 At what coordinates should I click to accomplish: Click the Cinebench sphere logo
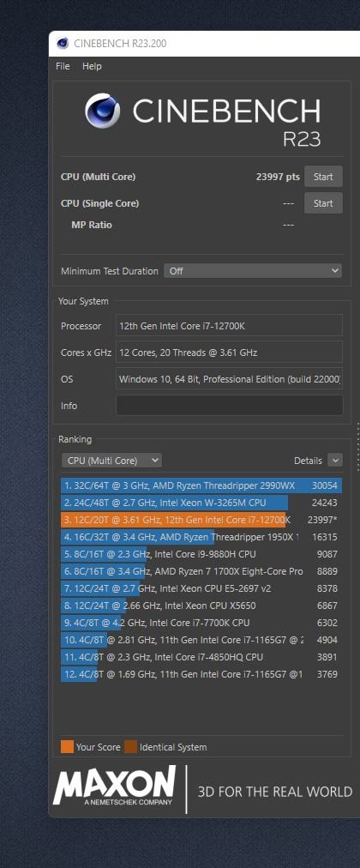(102, 110)
